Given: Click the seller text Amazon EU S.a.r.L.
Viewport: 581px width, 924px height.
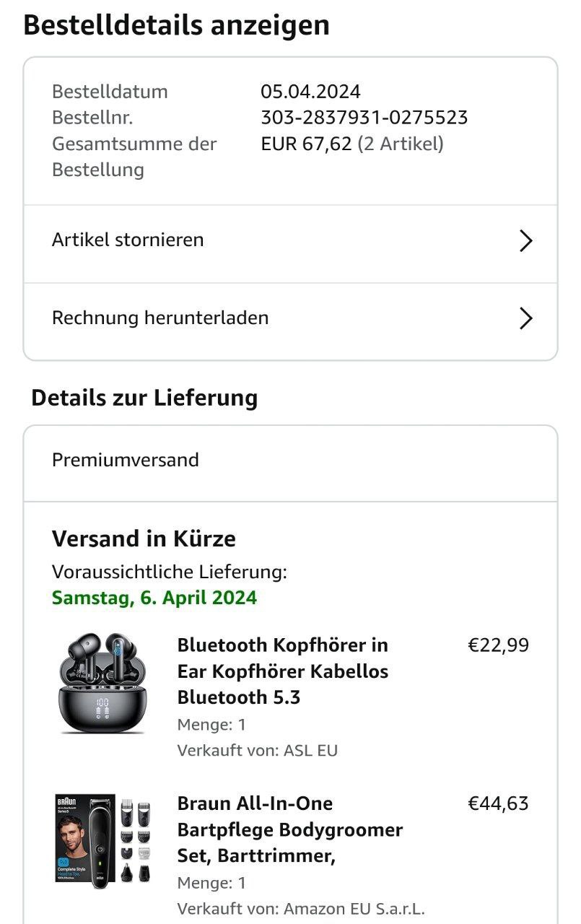Looking at the screenshot, I should pyautogui.click(x=354, y=909).
